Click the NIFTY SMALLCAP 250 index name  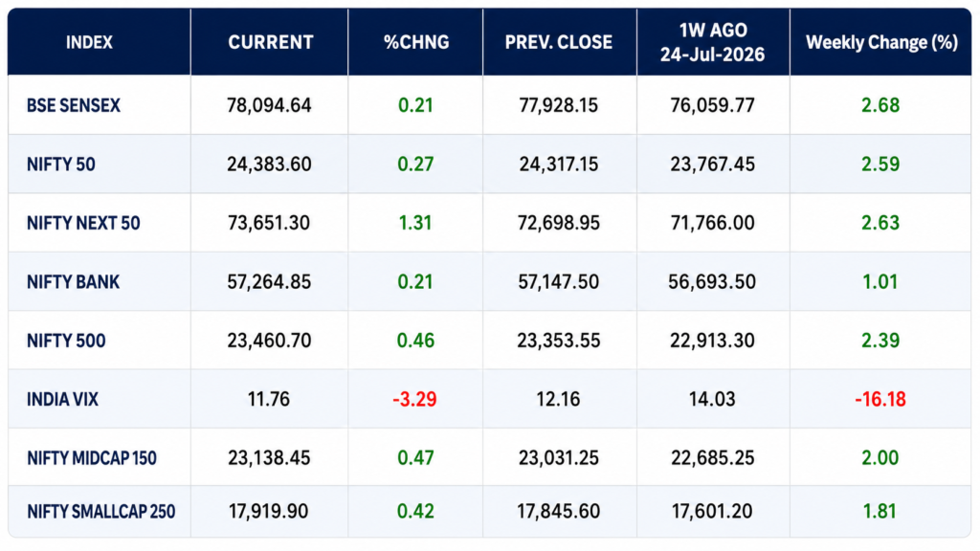tap(100, 512)
